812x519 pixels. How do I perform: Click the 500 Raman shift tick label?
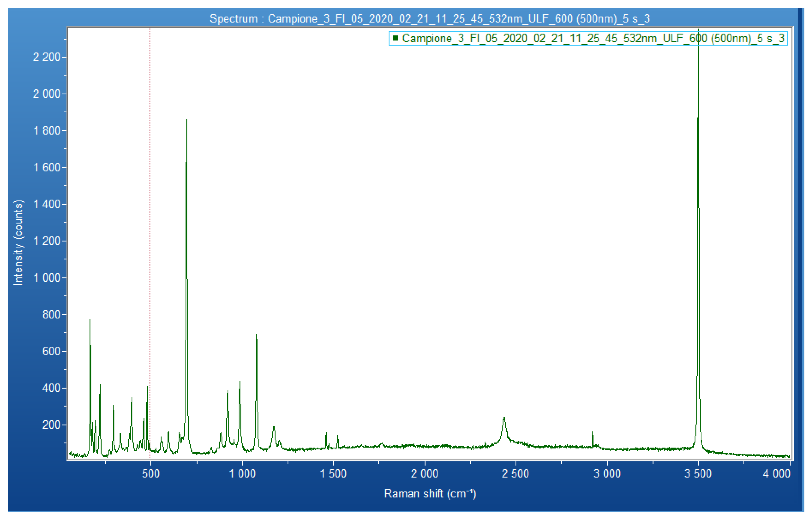tap(150, 474)
